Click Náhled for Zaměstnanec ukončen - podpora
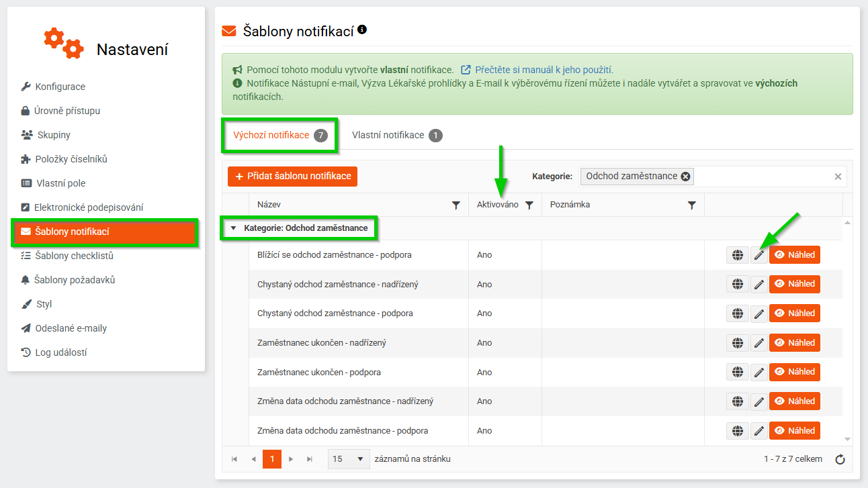The image size is (868, 488). (x=795, y=372)
